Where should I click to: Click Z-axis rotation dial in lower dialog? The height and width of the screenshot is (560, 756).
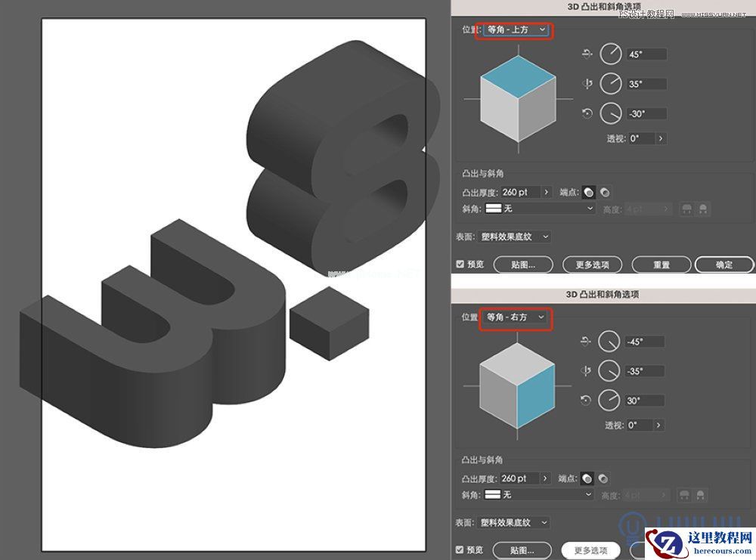(x=609, y=401)
